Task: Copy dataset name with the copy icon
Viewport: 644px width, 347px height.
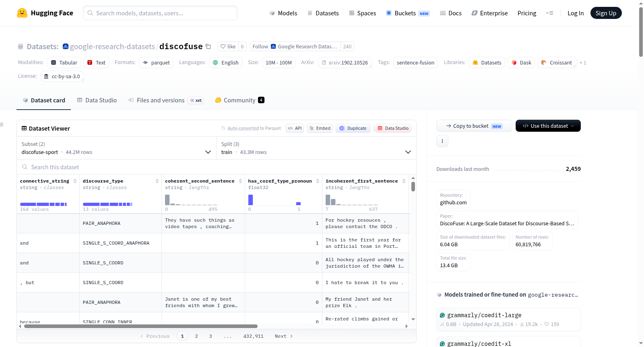Action: [208, 46]
